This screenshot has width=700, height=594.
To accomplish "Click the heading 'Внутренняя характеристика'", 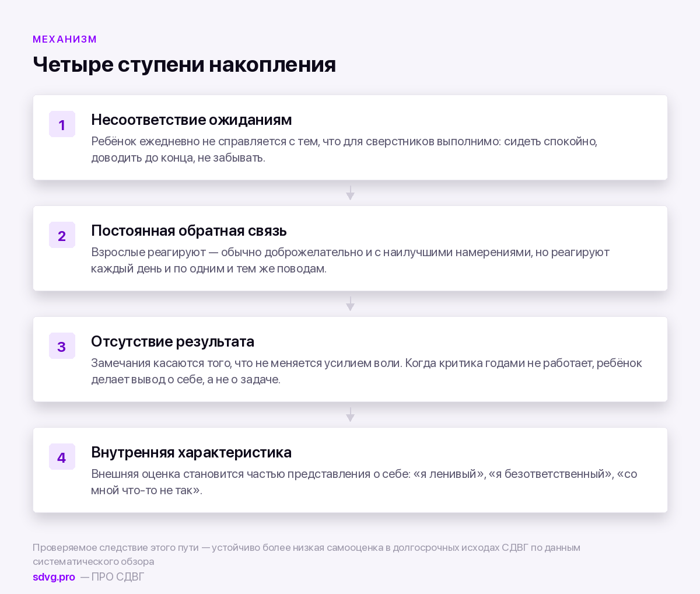I will tap(191, 452).
